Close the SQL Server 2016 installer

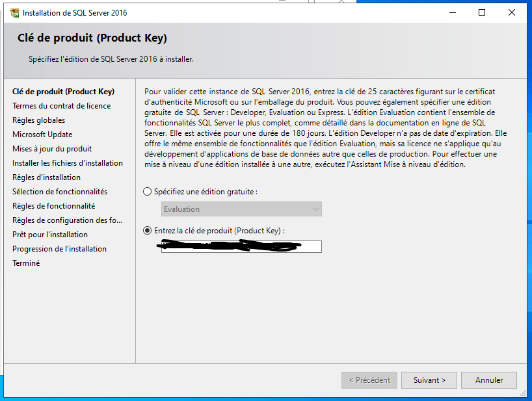(512, 13)
